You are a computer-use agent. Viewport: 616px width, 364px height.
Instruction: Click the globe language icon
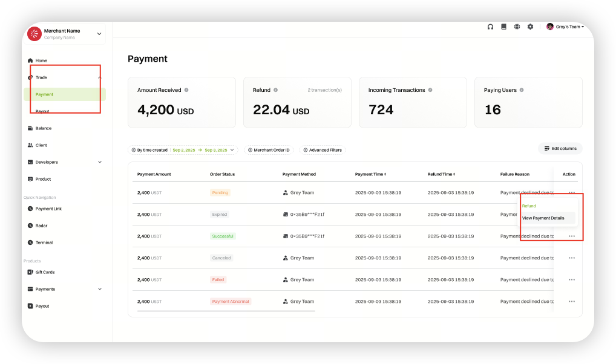click(517, 27)
